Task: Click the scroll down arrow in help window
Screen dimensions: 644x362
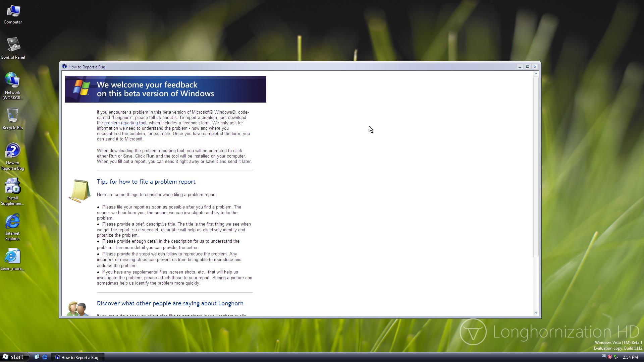Action: (x=536, y=313)
